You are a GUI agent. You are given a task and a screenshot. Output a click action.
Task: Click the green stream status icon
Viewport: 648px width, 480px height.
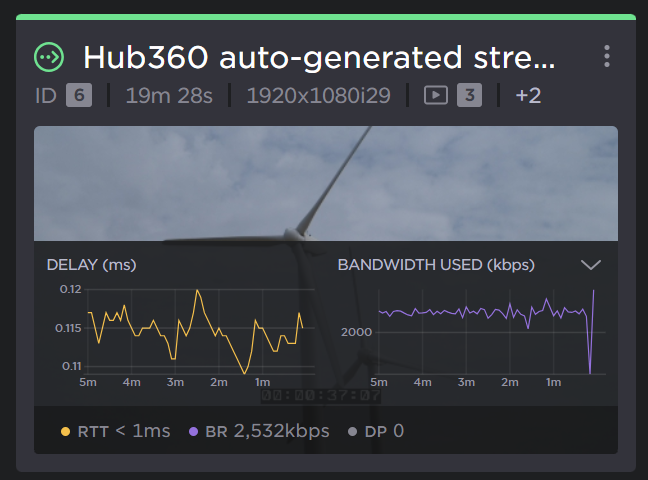click(48, 57)
